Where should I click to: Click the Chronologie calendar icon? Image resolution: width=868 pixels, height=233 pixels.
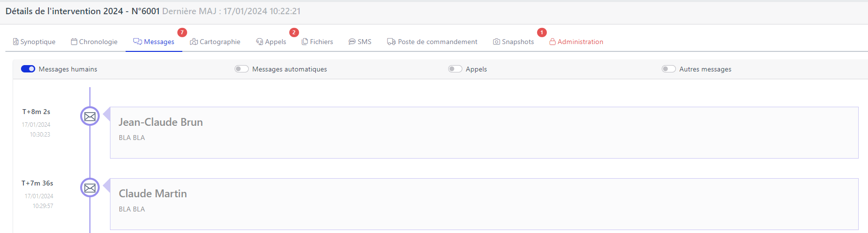[x=74, y=42]
